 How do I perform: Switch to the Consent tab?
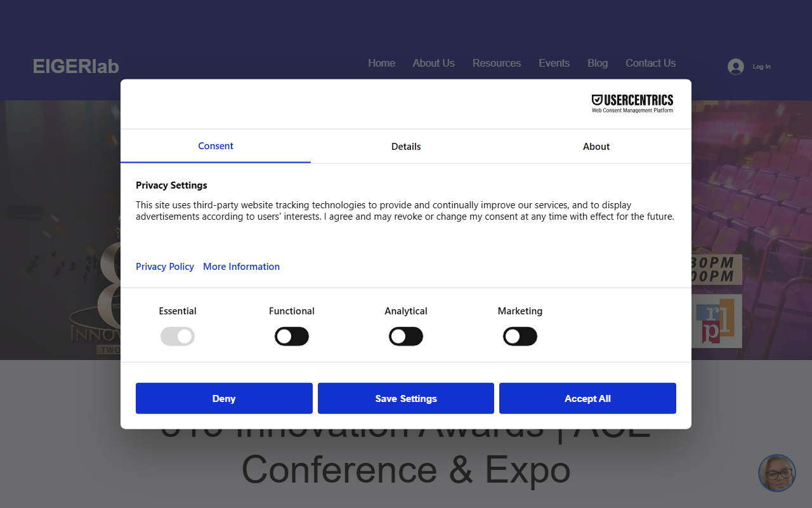[216, 146]
